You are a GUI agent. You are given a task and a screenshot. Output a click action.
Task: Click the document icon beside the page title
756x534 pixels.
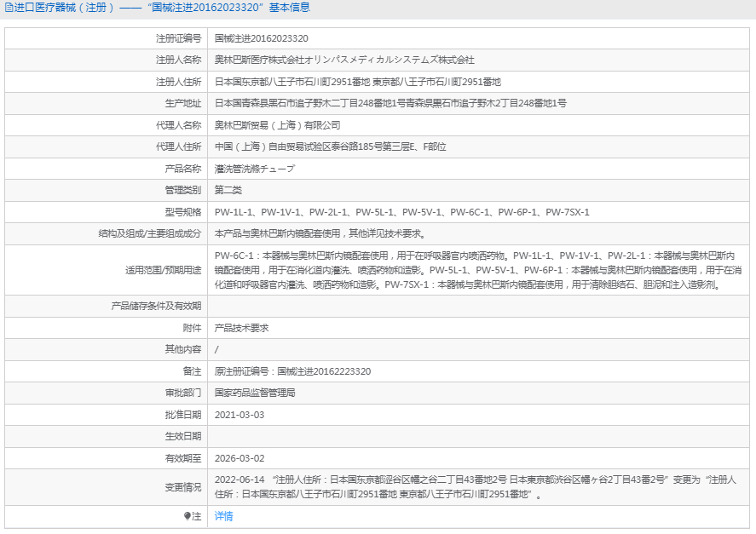pyautogui.click(x=9, y=8)
